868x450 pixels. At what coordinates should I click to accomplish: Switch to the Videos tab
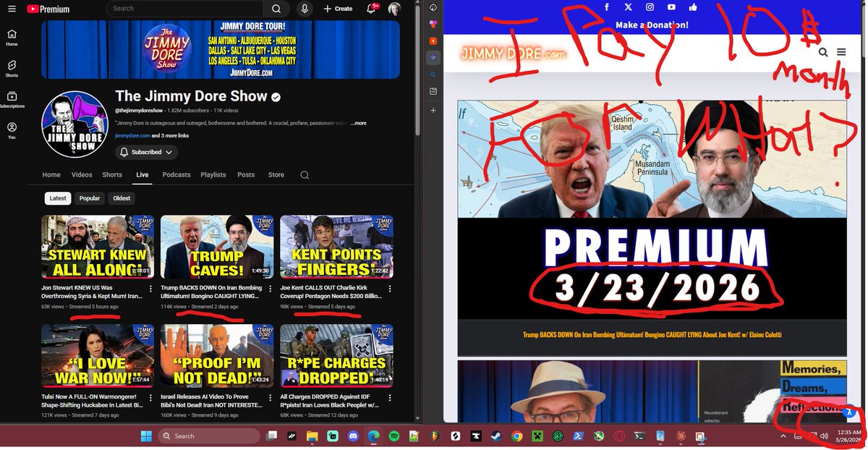coord(82,175)
